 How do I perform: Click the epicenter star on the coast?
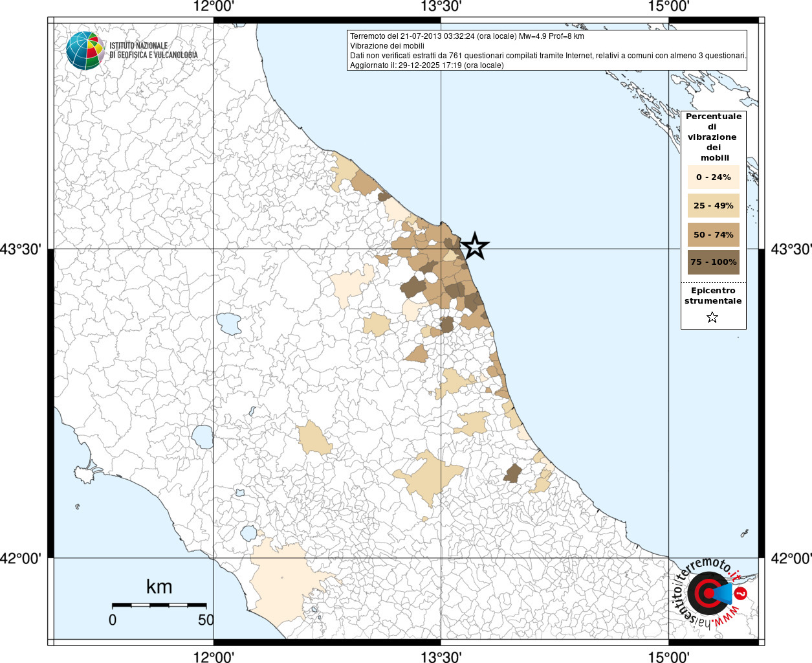coord(475,246)
